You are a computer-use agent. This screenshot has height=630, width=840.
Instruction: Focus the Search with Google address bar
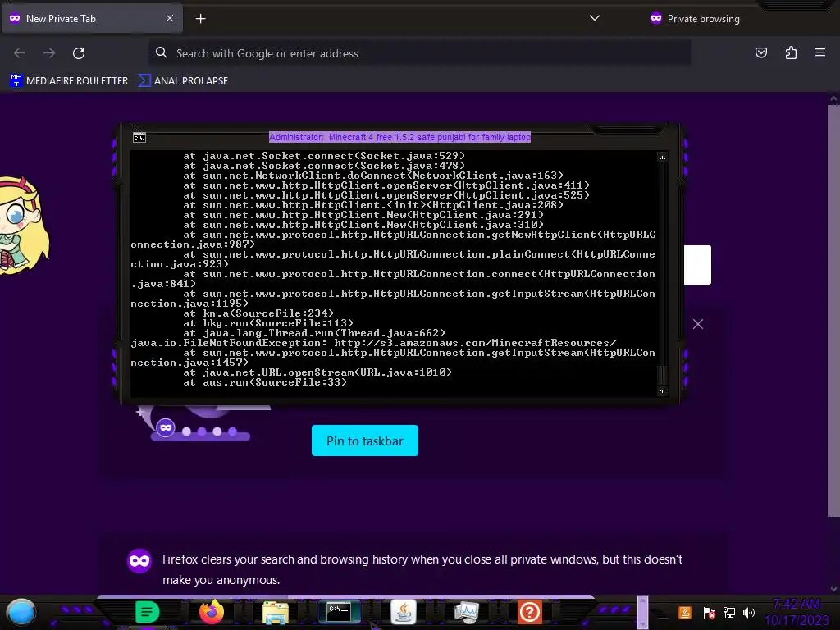click(x=419, y=53)
